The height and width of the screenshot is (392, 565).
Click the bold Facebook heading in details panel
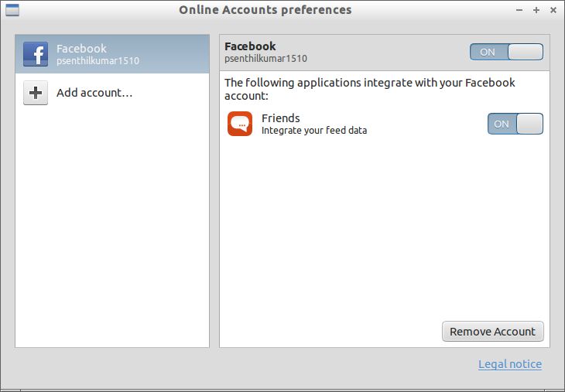pyautogui.click(x=250, y=46)
